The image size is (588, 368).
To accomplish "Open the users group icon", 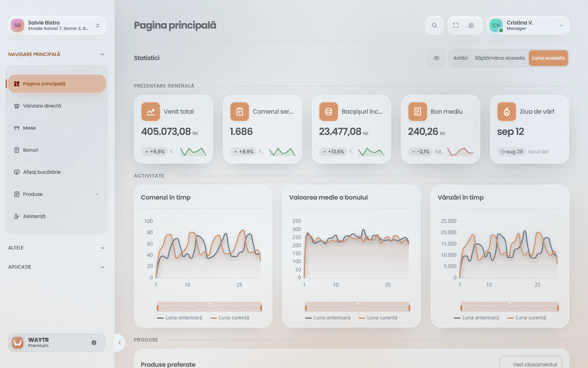I will coord(471,25).
